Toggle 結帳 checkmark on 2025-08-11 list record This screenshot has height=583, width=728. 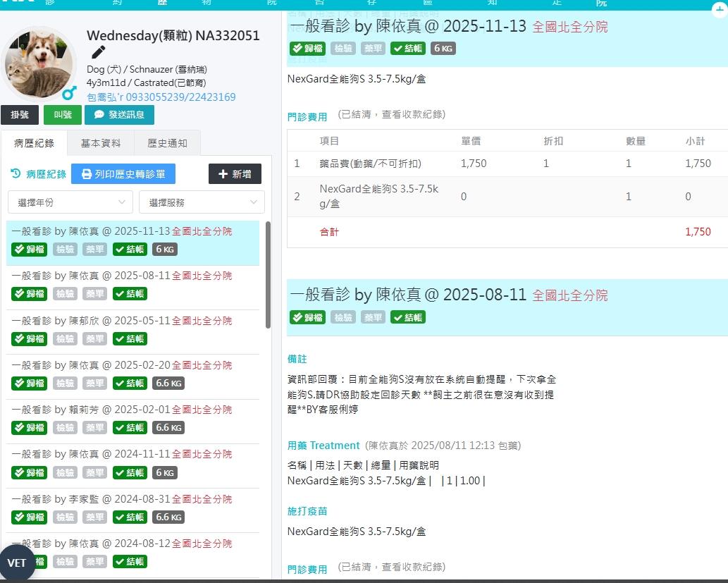(130, 294)
